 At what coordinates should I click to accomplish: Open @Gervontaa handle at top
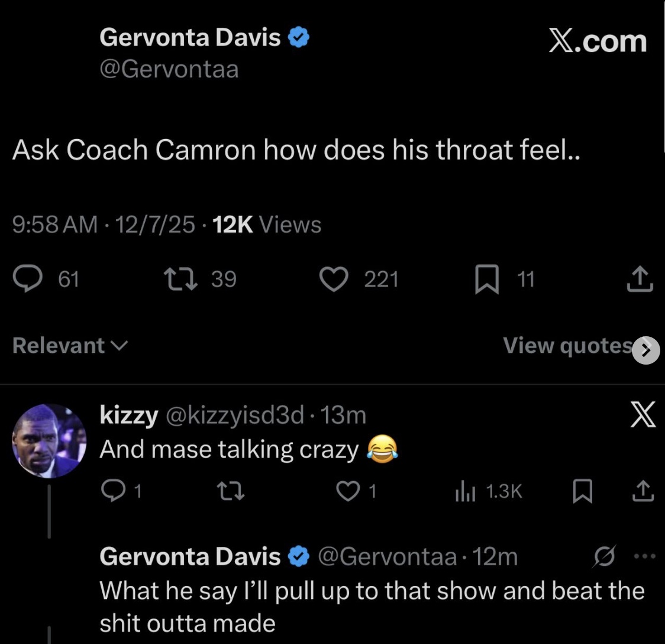(169, 69)
